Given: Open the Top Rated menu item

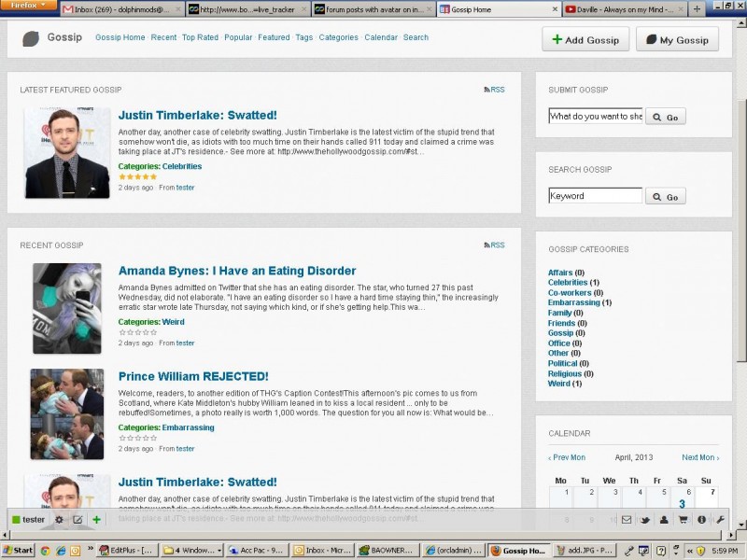Looking at the screenshot, I should (200, 37).
